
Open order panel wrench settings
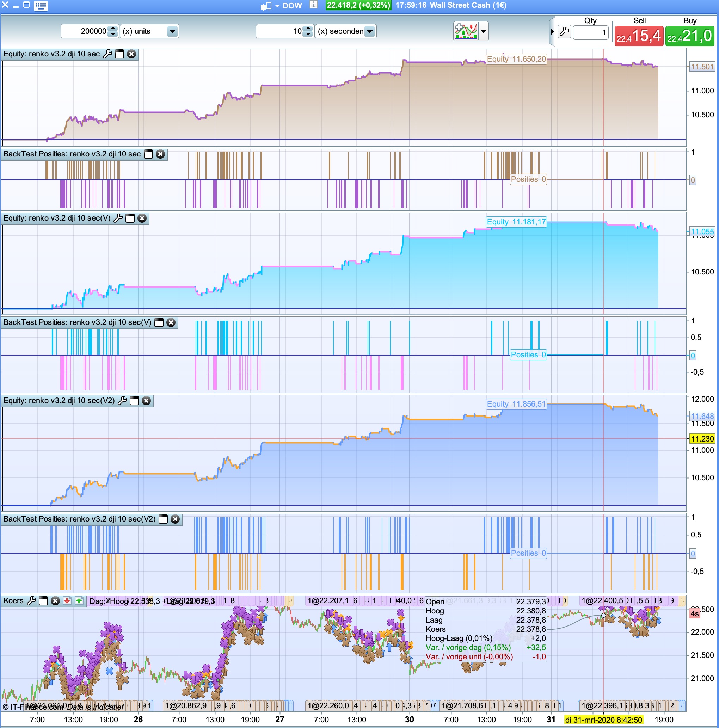click(564, 32)
